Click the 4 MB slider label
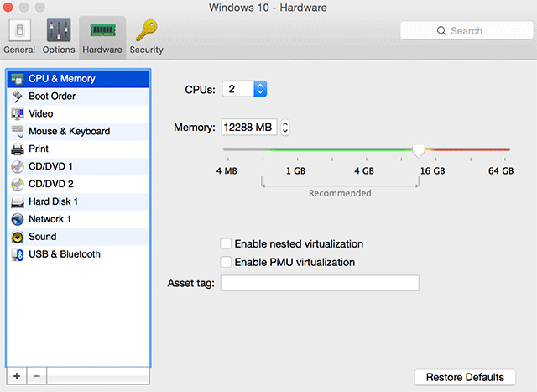This screenshot has width=537, height=392. click(227, 170)
